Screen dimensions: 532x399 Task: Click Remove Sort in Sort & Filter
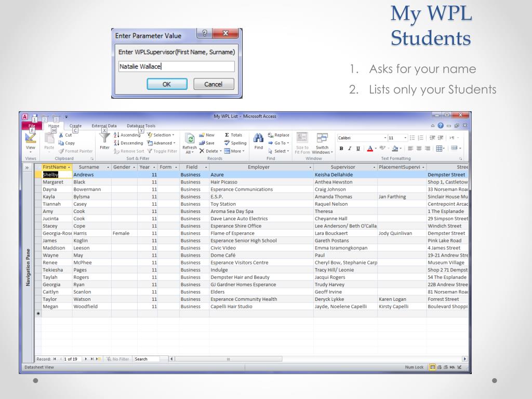point(129,151)
